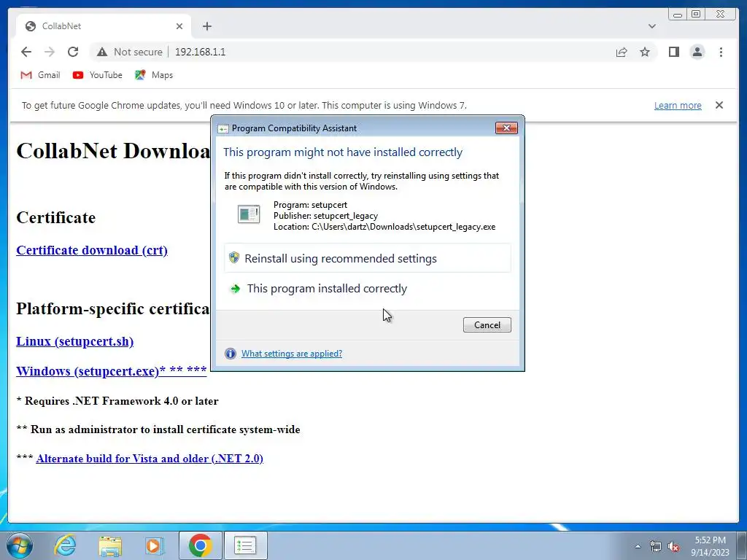Dismiss the Chrome update notice
This screenshot has height=560, width=747.
tap(719, 105)
